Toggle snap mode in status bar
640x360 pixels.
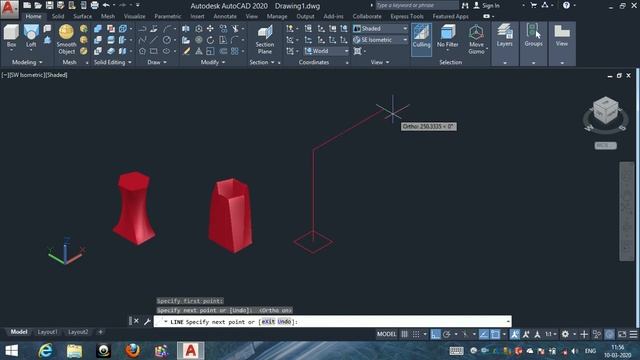(416, 334)
